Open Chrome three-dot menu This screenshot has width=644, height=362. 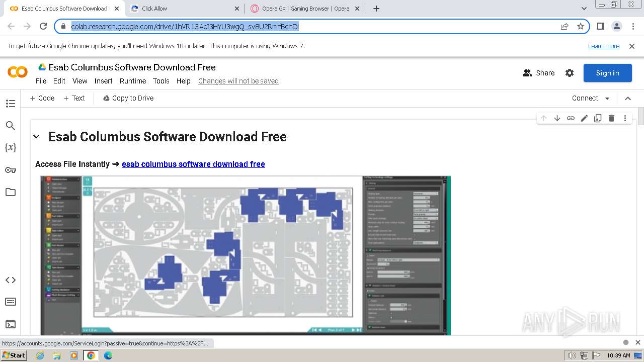coord(633,26)
